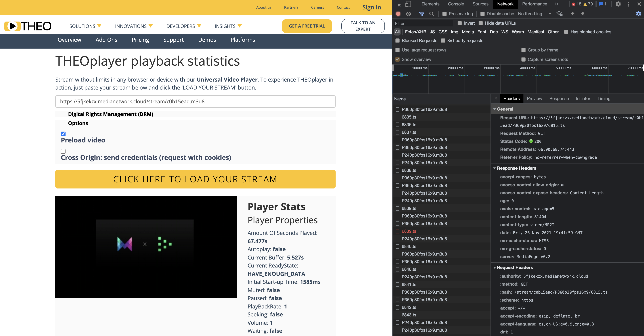Image resolution: width=644 pixels, height=336 pixels.
Task: Click the THEO logo
Action: pos(28,26)
